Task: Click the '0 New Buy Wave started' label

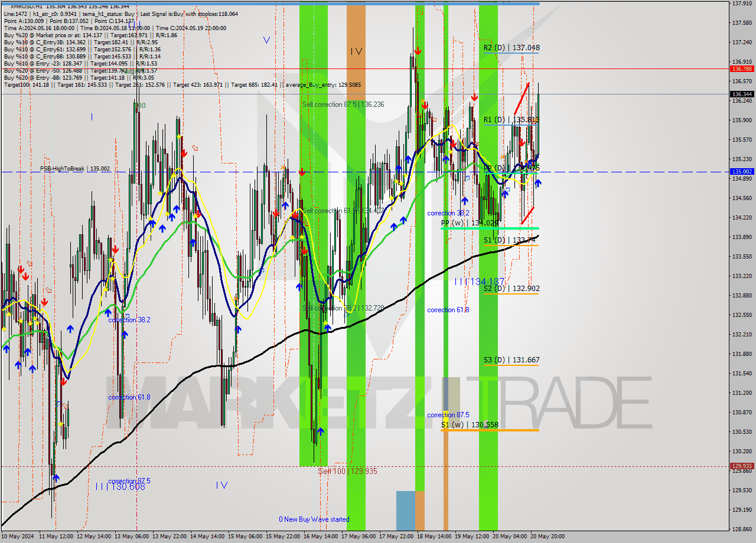Action: pyautogui.click(x=314, y=519)
